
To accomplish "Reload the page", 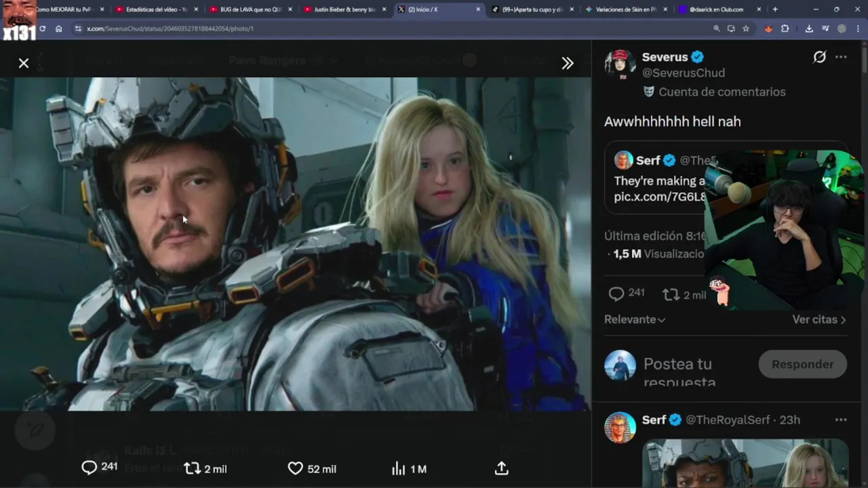I will pyautogui.click(x=42, y=28).
